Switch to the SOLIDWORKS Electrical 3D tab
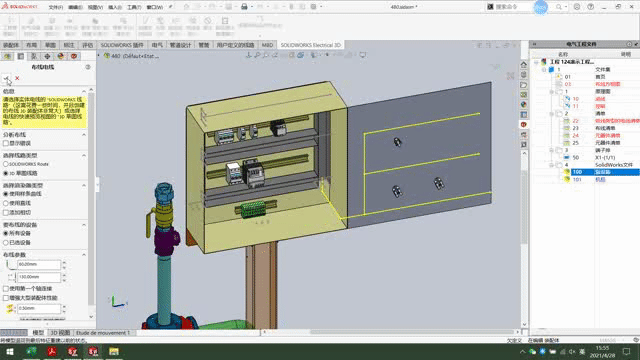Viewport: 640px width, 360px height. pos(311,45)
